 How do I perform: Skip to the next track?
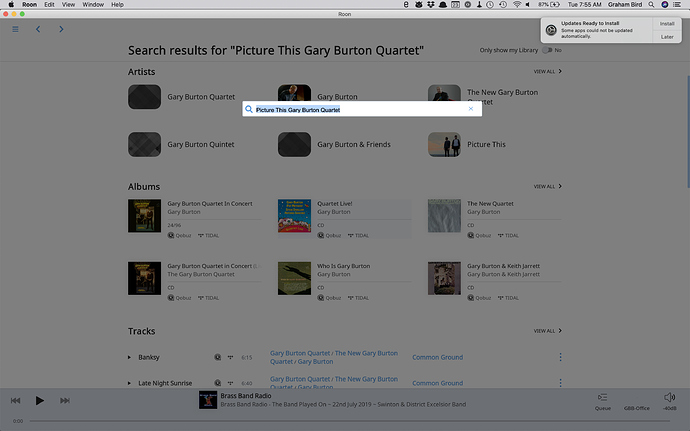[x=65, y=400]
